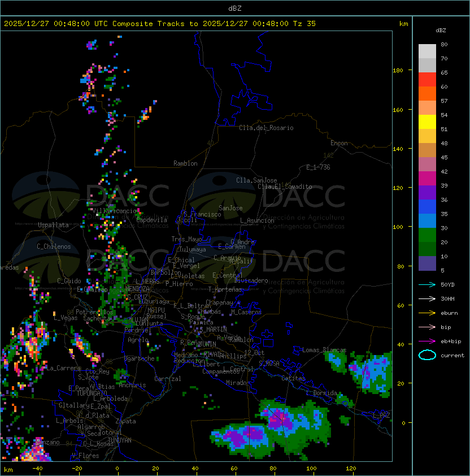Viewport: 470px width, 476px height.
Task: Click the 'Lomas_Blancas' map label
Action: point(324,350)
